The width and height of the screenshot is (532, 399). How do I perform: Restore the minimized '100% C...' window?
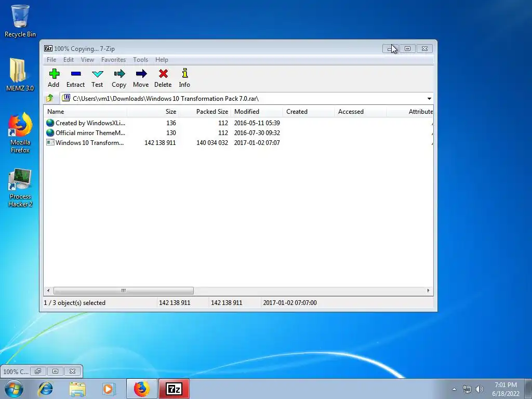click(38, 371)
